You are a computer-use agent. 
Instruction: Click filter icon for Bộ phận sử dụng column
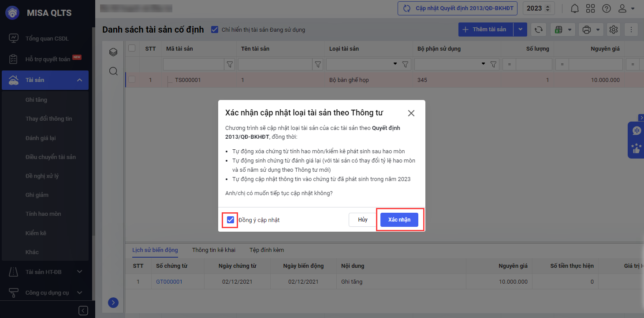pos(494,64)
